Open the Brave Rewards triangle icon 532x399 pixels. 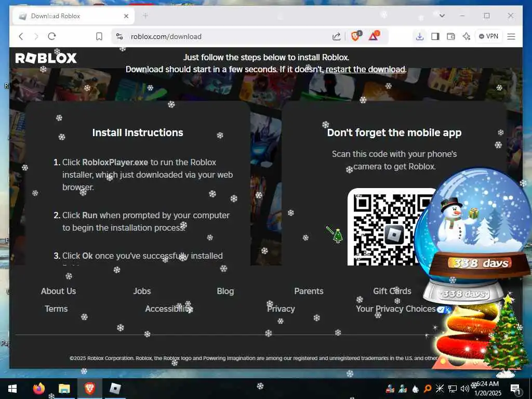(374, 36)
